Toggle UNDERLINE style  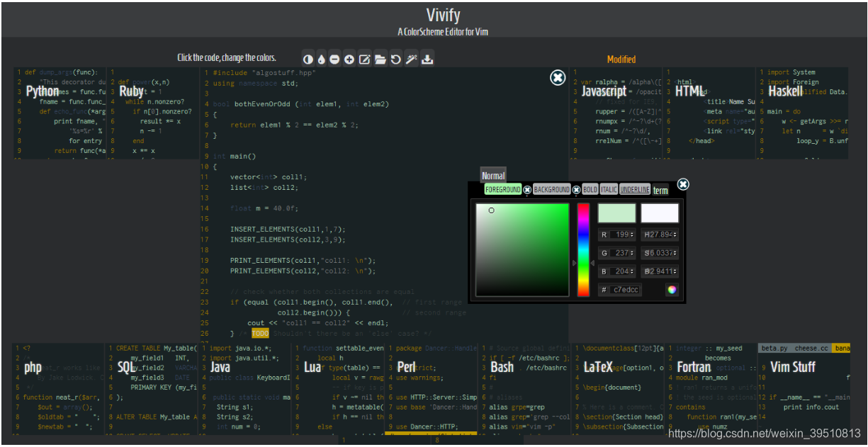click(x=635, y=190)
